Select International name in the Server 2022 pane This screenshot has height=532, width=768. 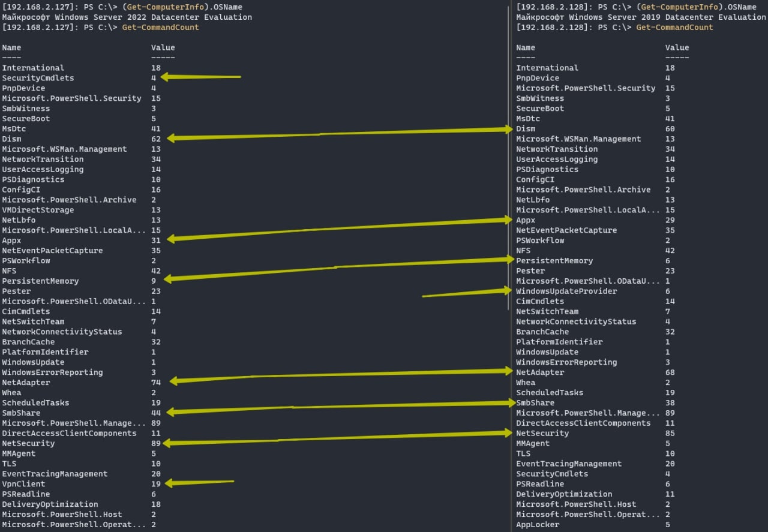tap(34, 68)
